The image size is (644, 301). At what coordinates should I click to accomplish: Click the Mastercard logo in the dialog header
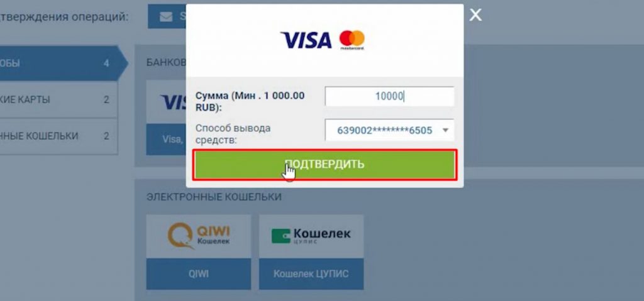pyautogui.click(x=352, y=40)
